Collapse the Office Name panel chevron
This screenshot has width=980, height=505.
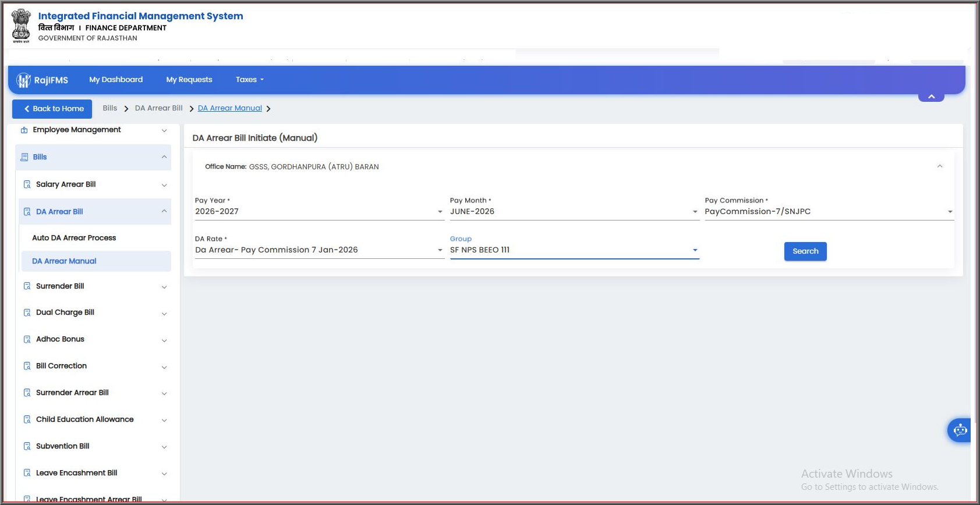pyautogui.click(x=939, y=166)
